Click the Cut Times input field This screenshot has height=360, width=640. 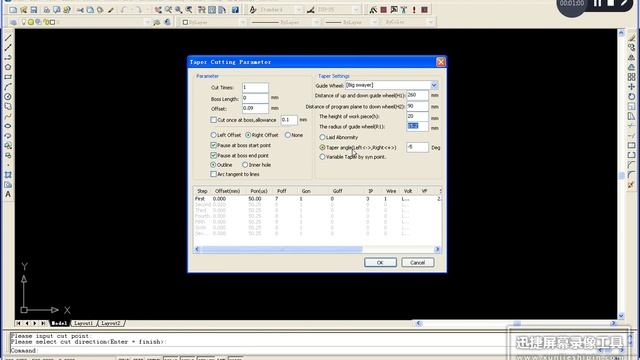coord(255,87)
